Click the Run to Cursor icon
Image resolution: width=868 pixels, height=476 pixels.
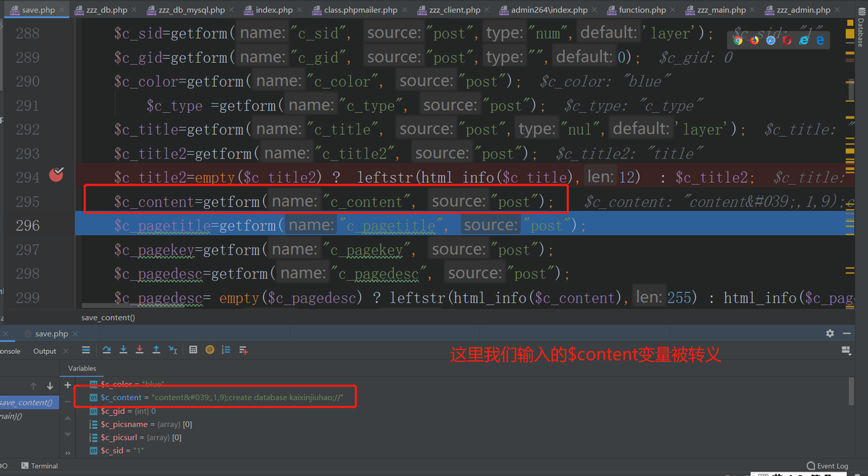[x=173, y=350]
